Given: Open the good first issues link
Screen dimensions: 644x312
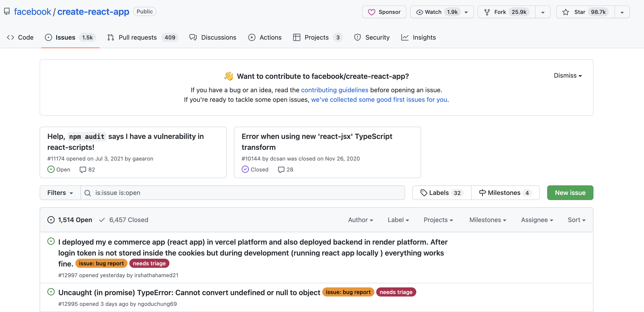Looking at the screenshot, I should 379,100.
